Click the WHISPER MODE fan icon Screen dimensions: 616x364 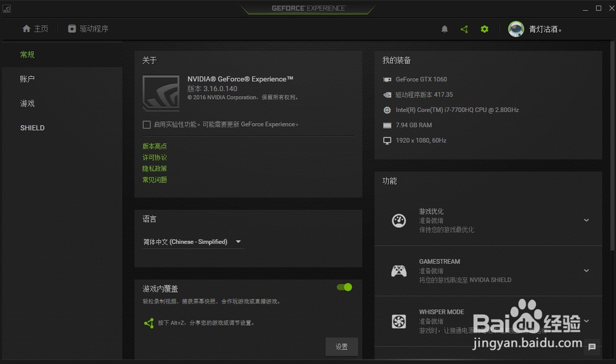coord(399,322)
